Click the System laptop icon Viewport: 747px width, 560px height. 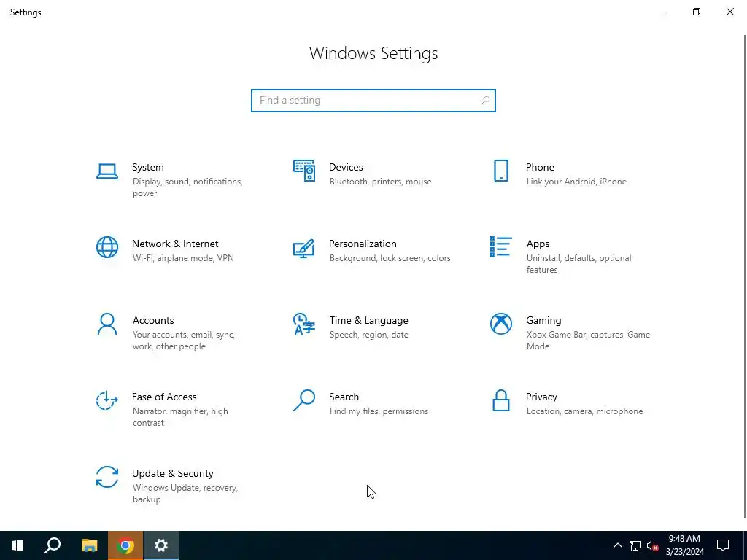pyautogui.click(x=107, y=171)
